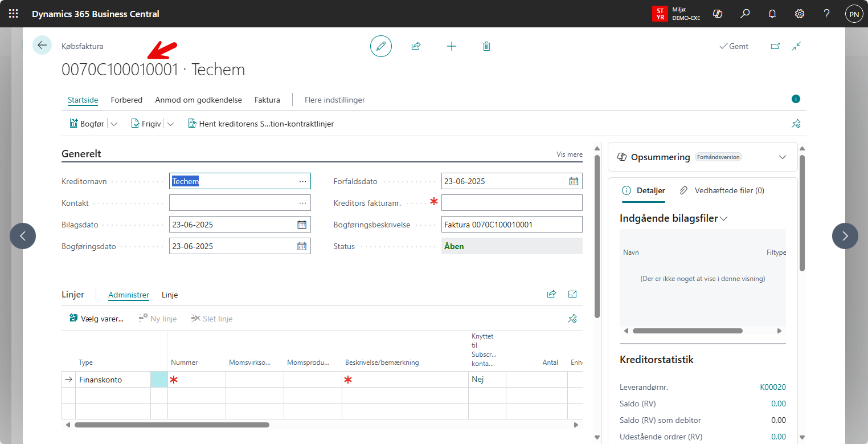Viewport: 868px width, 444px height.
Task: Open the Forbered menu
Action: pos(126,100)
